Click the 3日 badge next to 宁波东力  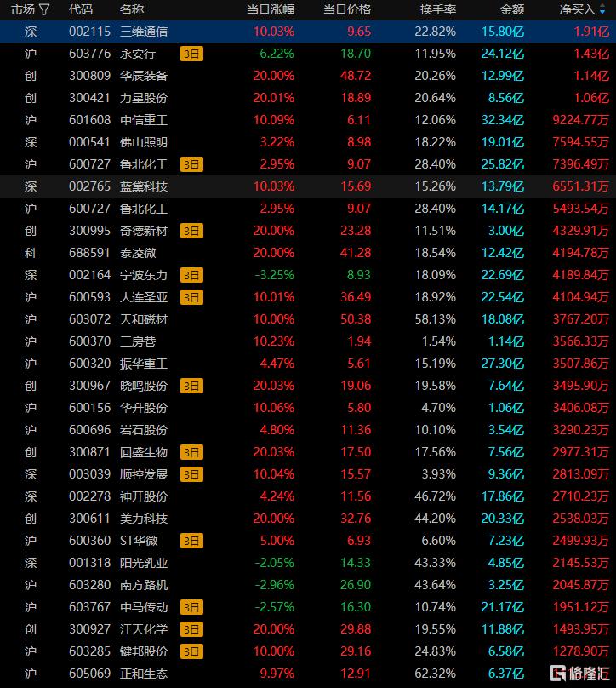191,275
